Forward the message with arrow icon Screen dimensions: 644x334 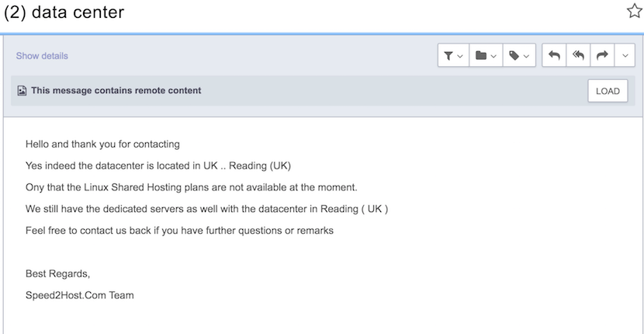602,55
